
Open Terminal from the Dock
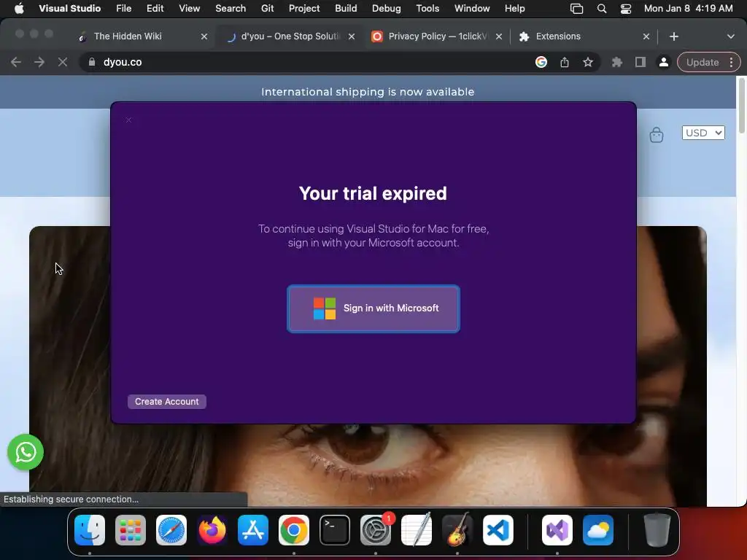tap(335, 530)
